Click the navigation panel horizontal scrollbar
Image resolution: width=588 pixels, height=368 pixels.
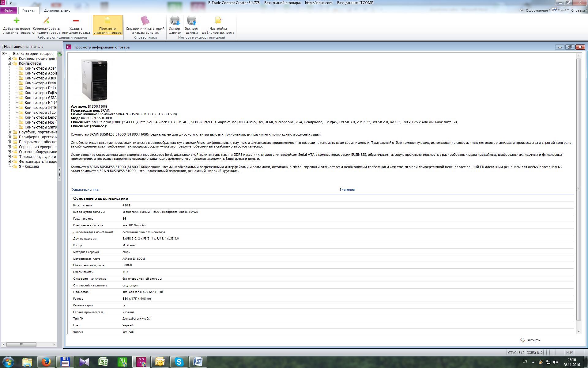[x=21, y=344]
